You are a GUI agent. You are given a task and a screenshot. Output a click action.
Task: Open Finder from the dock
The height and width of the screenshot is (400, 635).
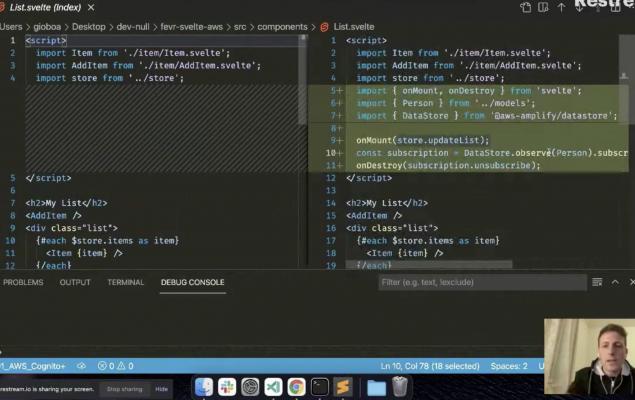pyautogui.click(x=204, y=387)
